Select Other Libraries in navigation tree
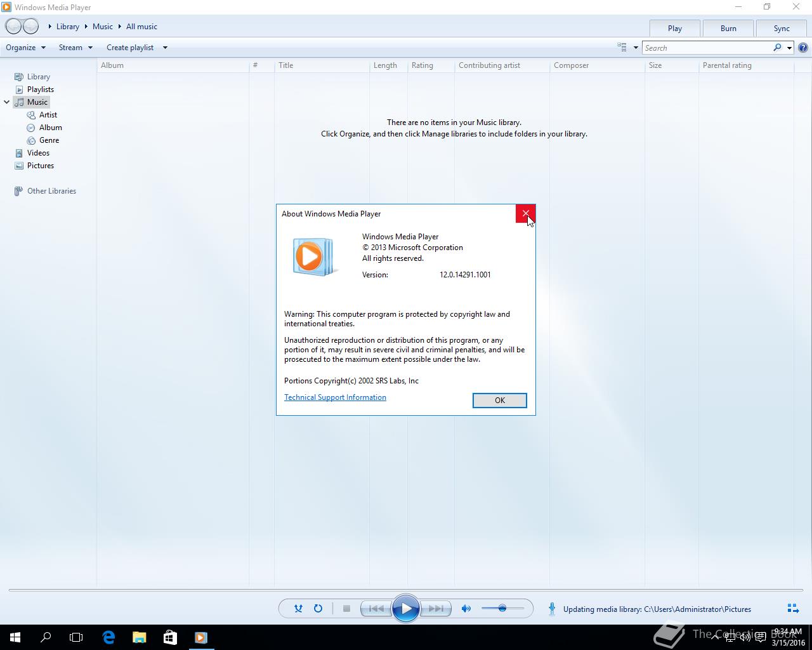The width and height of the screenshot is (812, 650). pos(45,191)
